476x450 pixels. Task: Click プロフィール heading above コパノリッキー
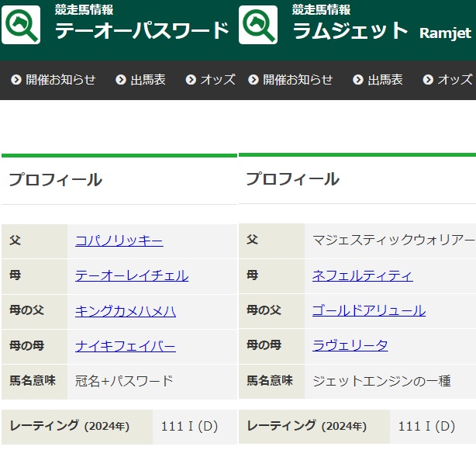tap(55, 180)
